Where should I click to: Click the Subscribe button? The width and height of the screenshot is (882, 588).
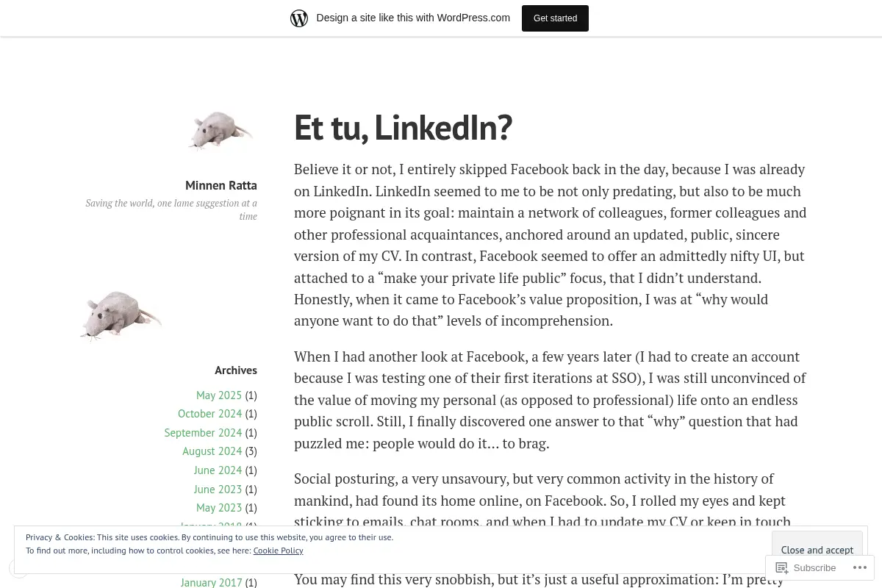coord(805,567)
